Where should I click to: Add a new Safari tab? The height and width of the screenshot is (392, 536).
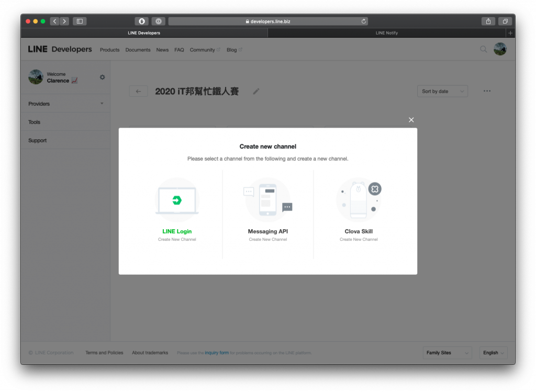pyautogui.click(x=510, y=33)
